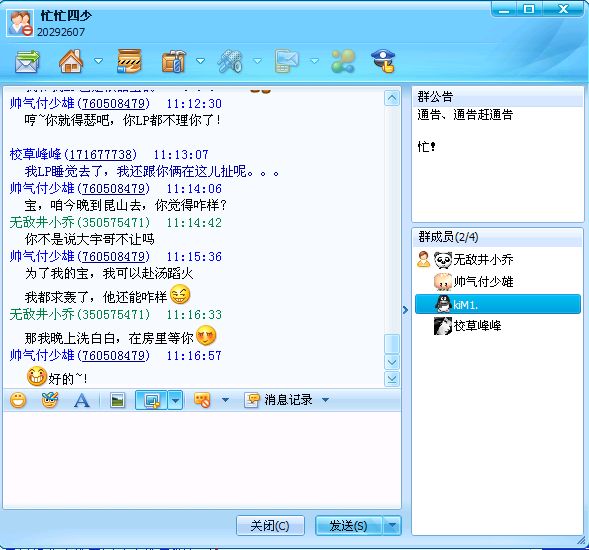Screen dimensions: 589x550
Task: Toggle the screen capture button
Action: click(x=151, y=400)
